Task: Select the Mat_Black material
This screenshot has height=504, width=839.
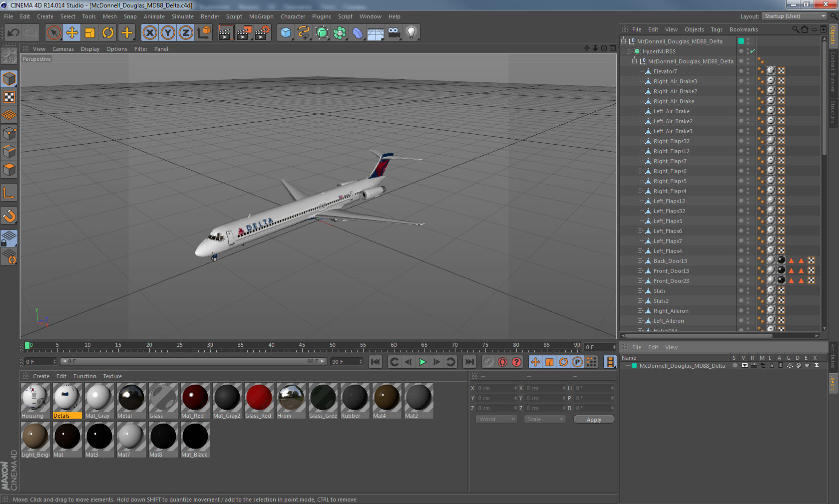Action: [195, 440]
